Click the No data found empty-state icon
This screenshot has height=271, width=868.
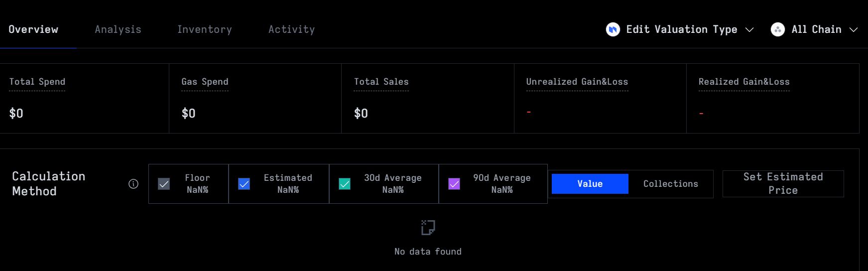(x=428, y=228)
